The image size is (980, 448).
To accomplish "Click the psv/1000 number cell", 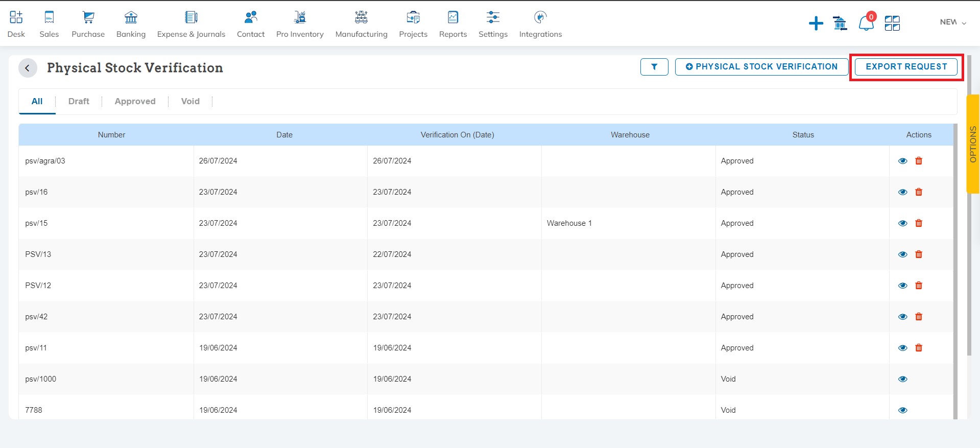I will point(106,379).
